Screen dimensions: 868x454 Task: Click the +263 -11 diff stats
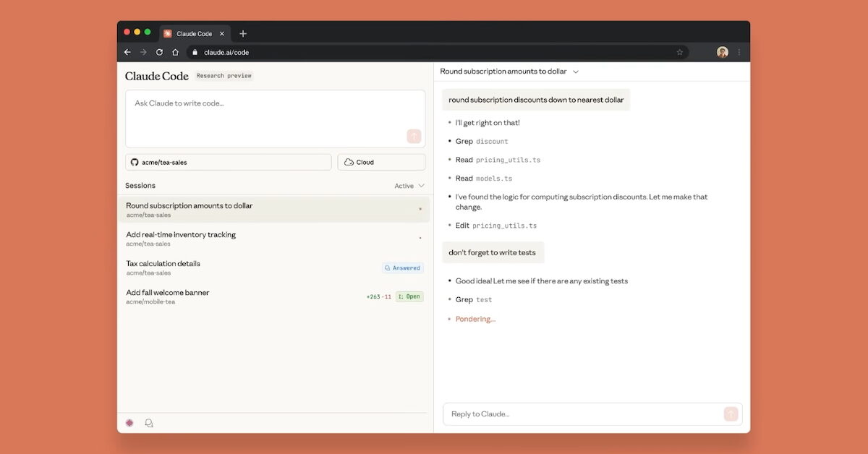[379, 296]
